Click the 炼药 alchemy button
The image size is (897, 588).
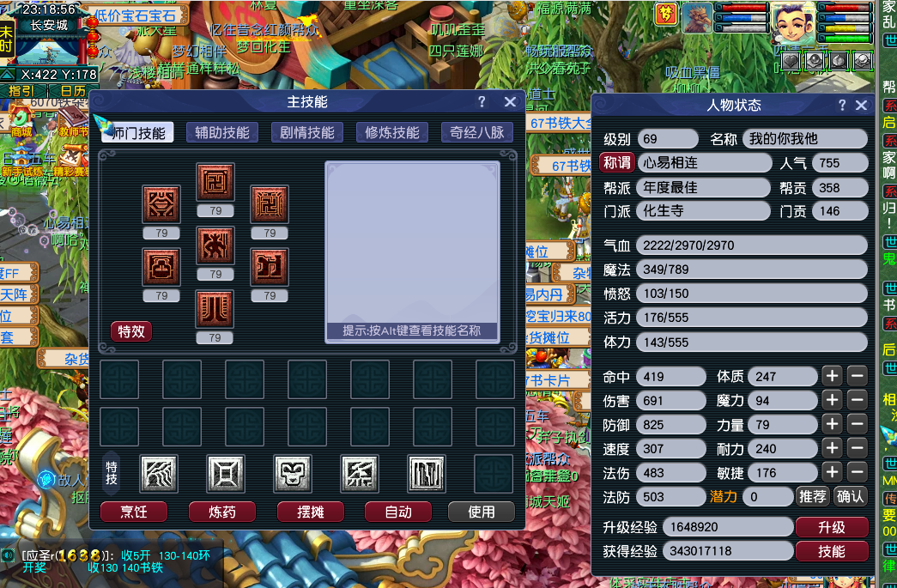click(x=222, y=512)
